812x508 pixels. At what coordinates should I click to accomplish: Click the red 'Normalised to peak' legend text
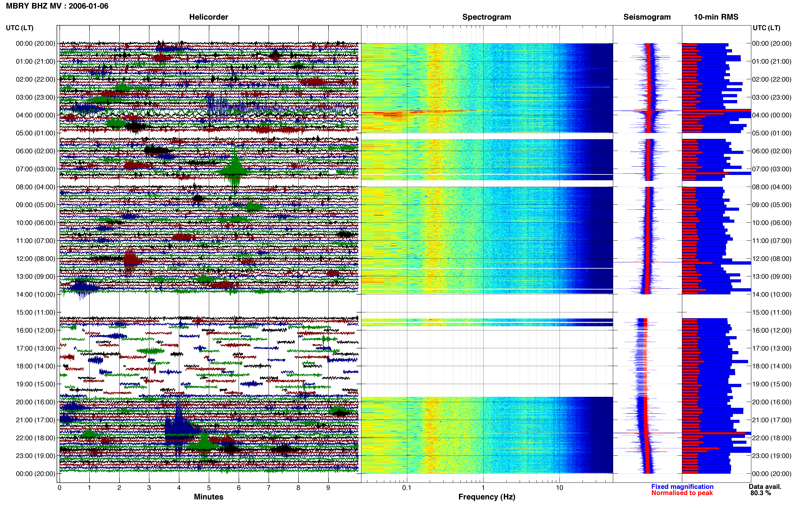(x=682, y=493)
